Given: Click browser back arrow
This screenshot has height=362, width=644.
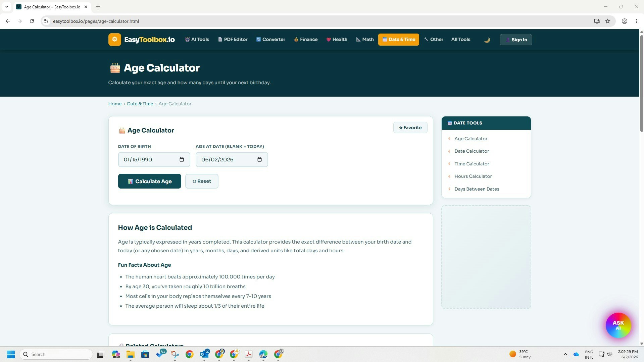Looking at the screenshot, I should point(8,21).
